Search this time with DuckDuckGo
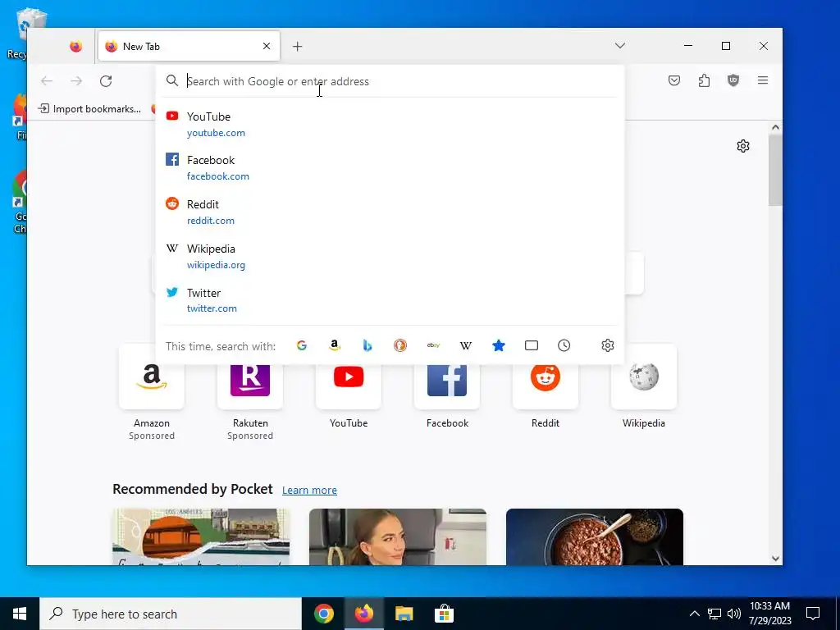 400,345
